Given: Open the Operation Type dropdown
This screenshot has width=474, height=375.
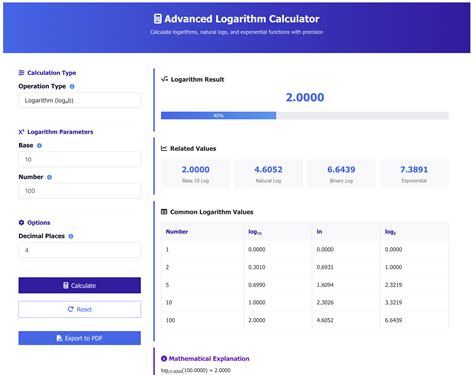Looking at the screenshot, I should [80, 100].
